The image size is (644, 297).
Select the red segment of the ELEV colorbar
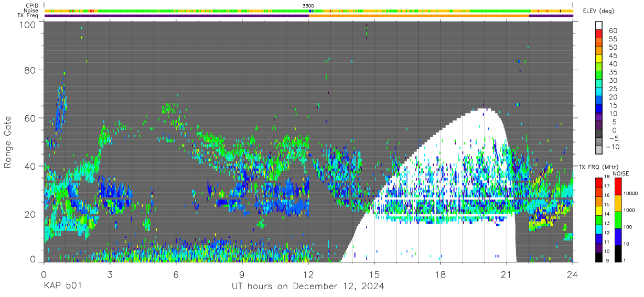599,34
